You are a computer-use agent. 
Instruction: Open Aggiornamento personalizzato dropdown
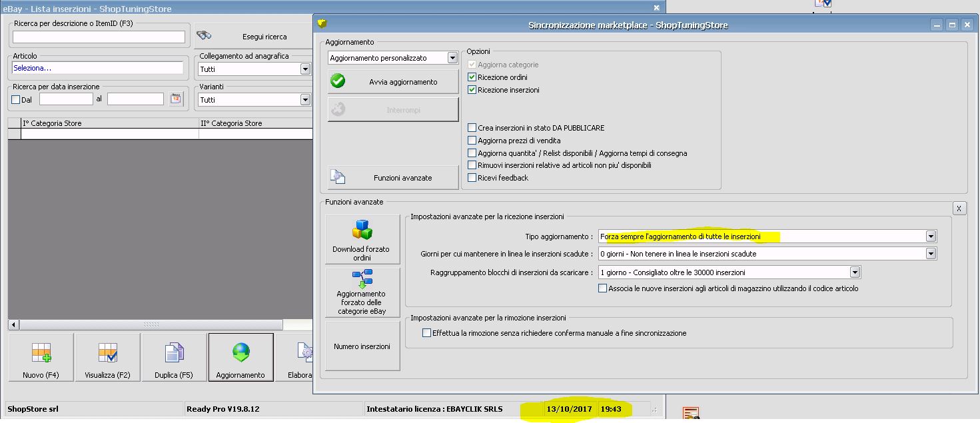pos(453,58)
